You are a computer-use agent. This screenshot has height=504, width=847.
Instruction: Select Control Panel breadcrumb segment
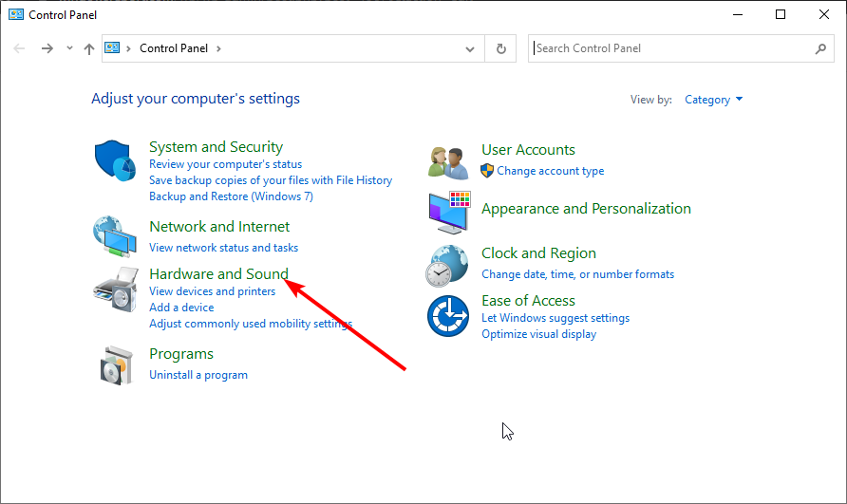pos(174,48)
